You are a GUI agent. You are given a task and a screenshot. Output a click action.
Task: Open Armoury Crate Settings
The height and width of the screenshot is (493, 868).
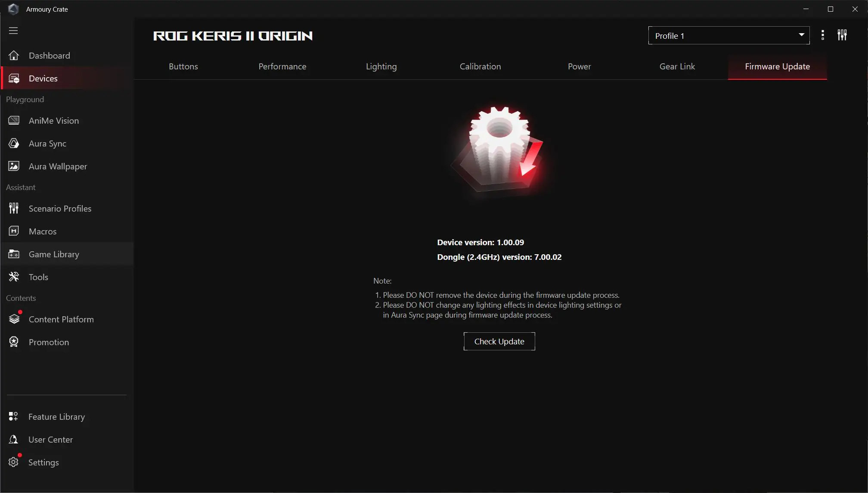[x=43, y=462]
